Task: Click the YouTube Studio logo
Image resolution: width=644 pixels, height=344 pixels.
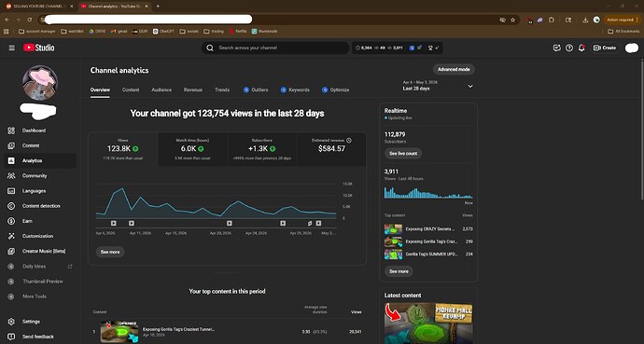Action: (38, 48)
